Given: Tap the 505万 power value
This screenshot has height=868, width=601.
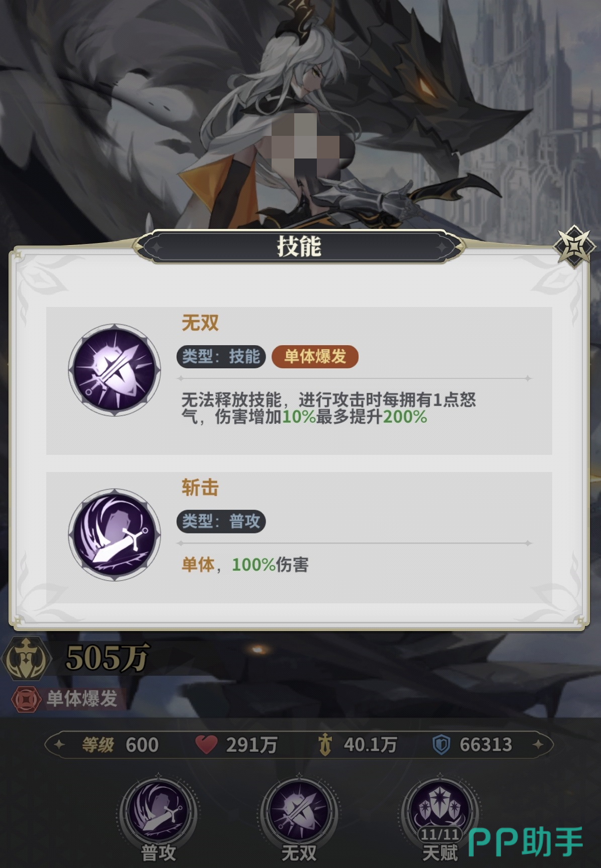Looking at the screenshot, I should click(x=107, y=658).
